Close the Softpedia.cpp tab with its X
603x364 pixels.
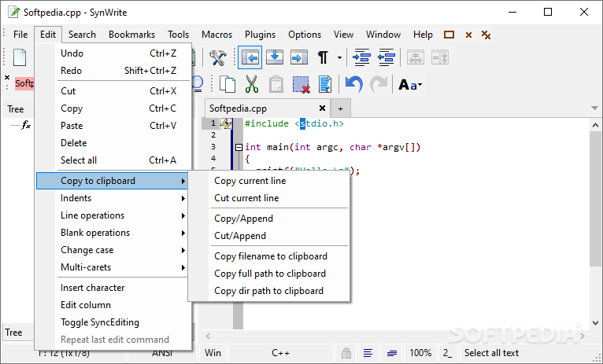point(322,108)
